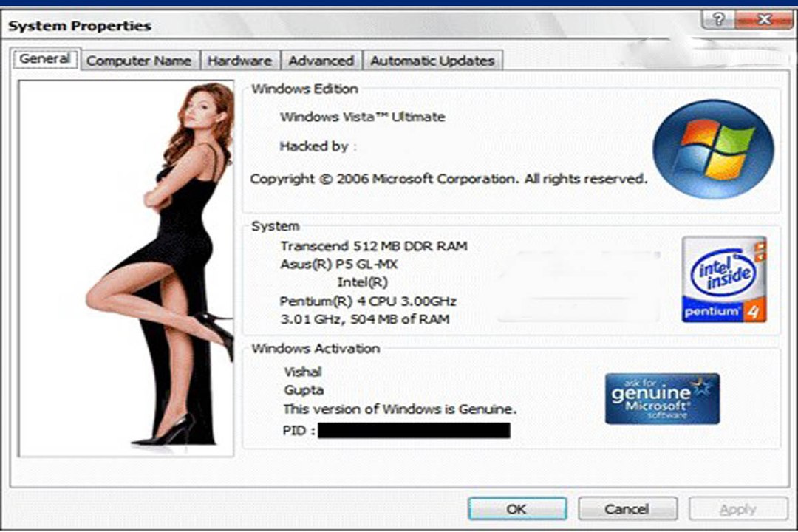798x532 pixels.
Task: Click the System Properties title text
Action: (80, 25)
